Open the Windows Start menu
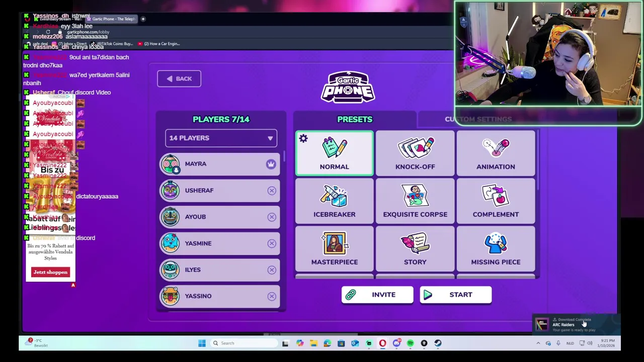 [x=202, y=343]
